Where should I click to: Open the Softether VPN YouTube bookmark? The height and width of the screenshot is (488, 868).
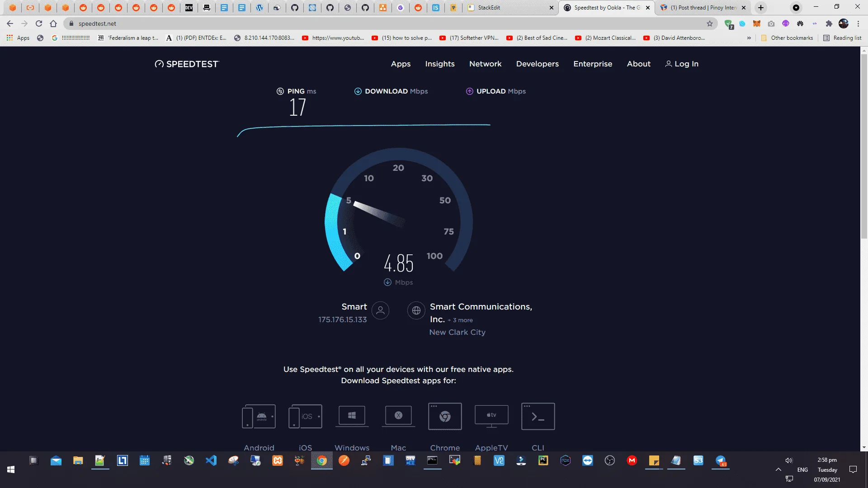[469, 38]
